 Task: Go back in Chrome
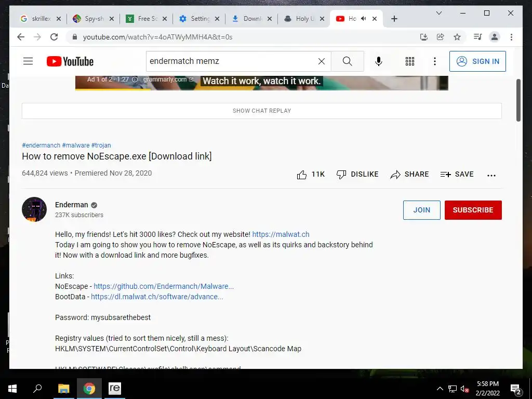(x=21, y=37)
